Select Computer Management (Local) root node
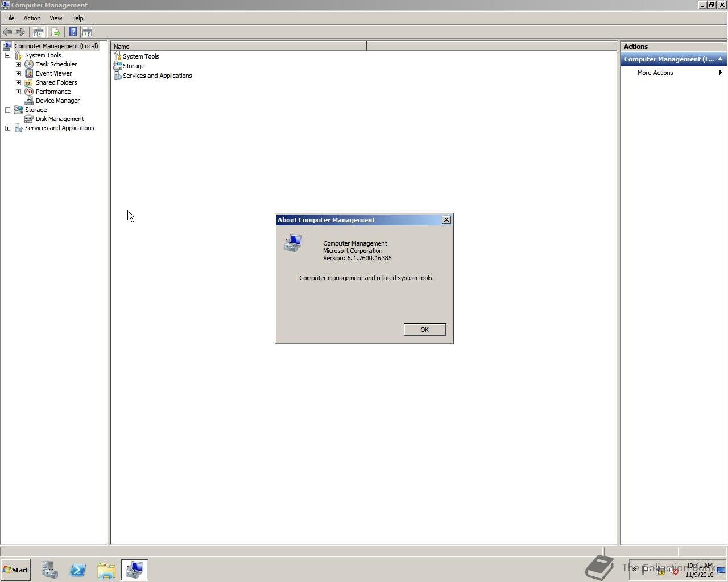 coord(56,46)
